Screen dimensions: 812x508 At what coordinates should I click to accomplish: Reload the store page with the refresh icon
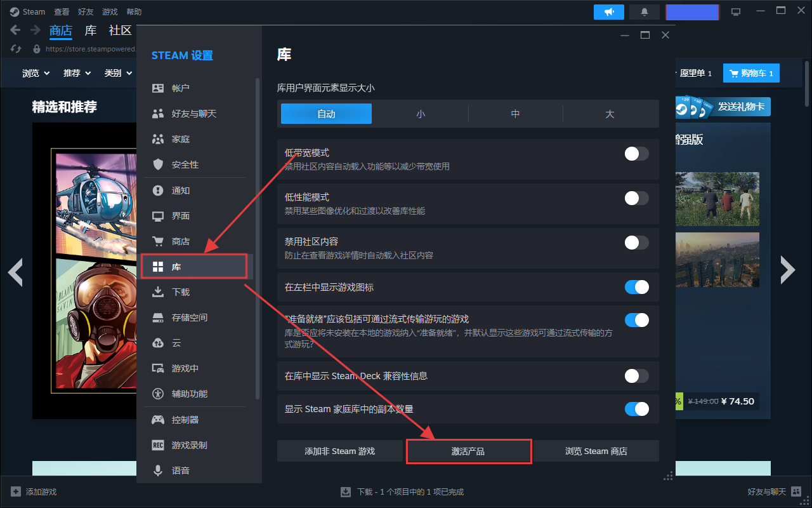click(x=16, y=49)
